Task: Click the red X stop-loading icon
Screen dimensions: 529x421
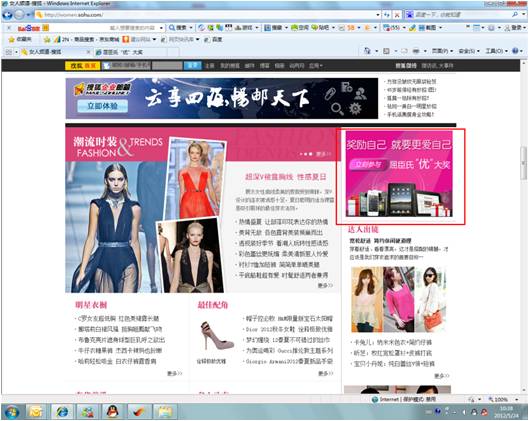Action: pyautogui.click(x=397, y=15)
